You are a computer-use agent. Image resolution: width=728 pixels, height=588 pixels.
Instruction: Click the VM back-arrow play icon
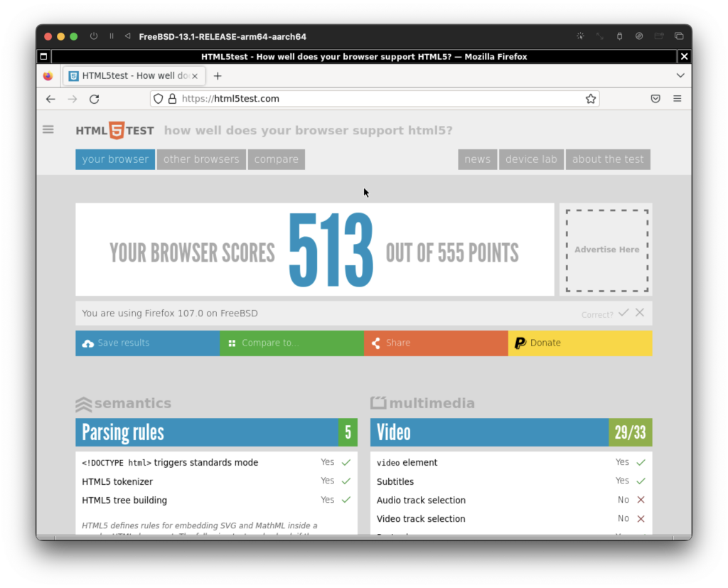point(127,36)
